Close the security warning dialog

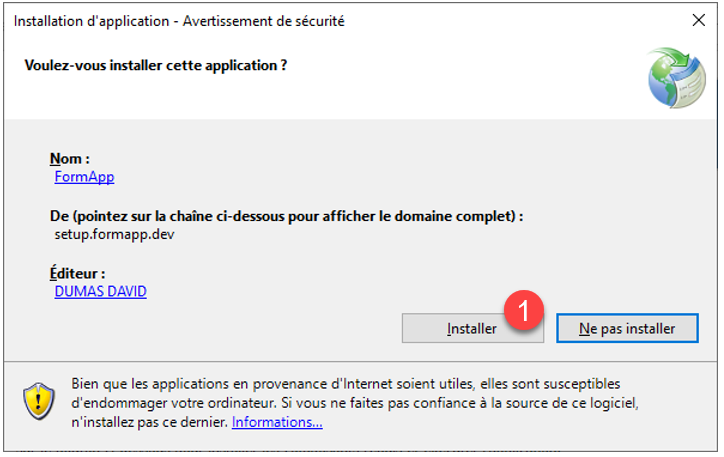point(699,20)
